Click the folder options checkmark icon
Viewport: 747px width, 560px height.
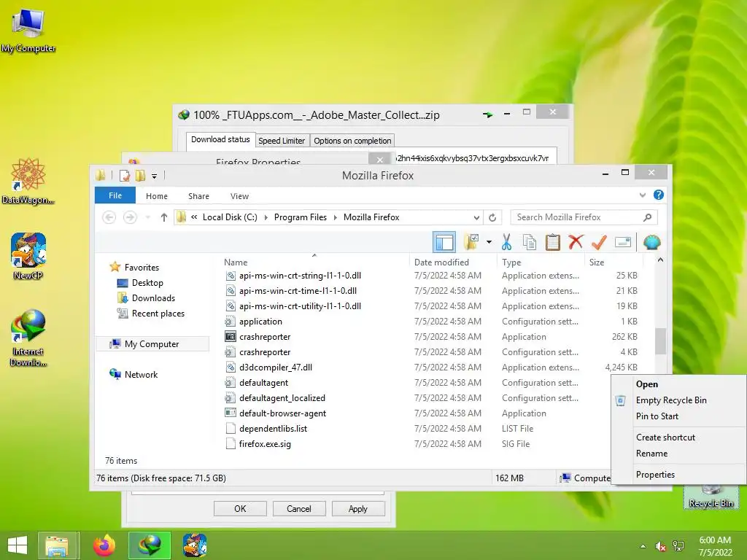[472, 242]
